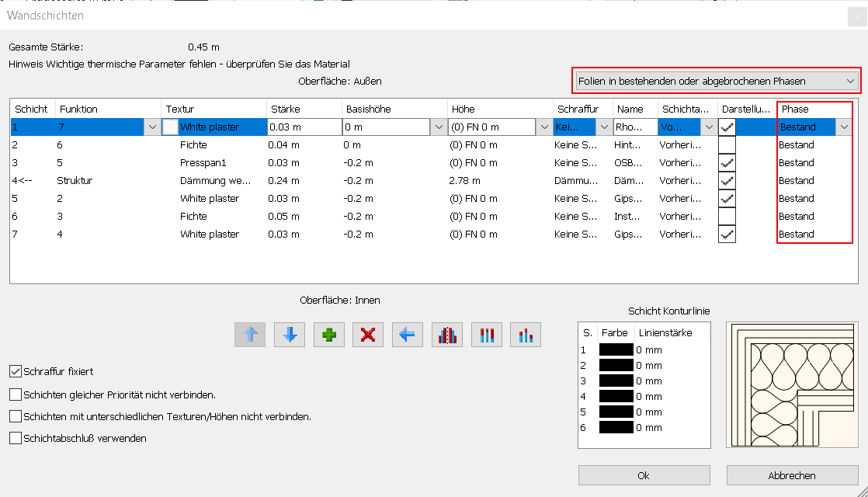This screenshot has height=497, width=868.
Task: Open the Phase dropdown arrow in row 1
Action: pyautogui.click(x=844, y=127)
